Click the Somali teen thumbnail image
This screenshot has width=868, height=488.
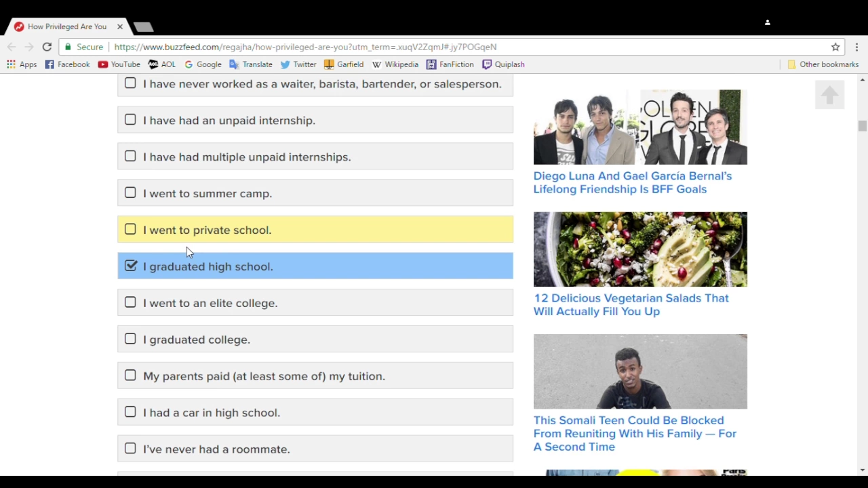click(x=640, y=371)
